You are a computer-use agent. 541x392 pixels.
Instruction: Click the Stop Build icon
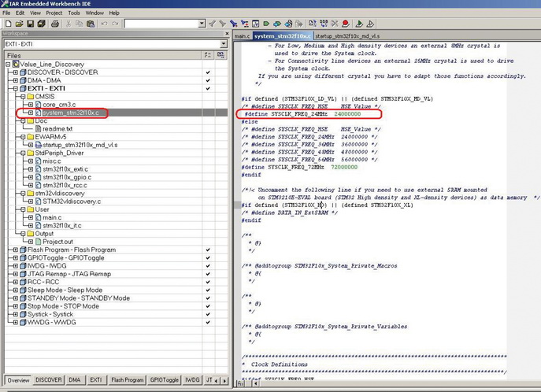click(x=335, y=24)
